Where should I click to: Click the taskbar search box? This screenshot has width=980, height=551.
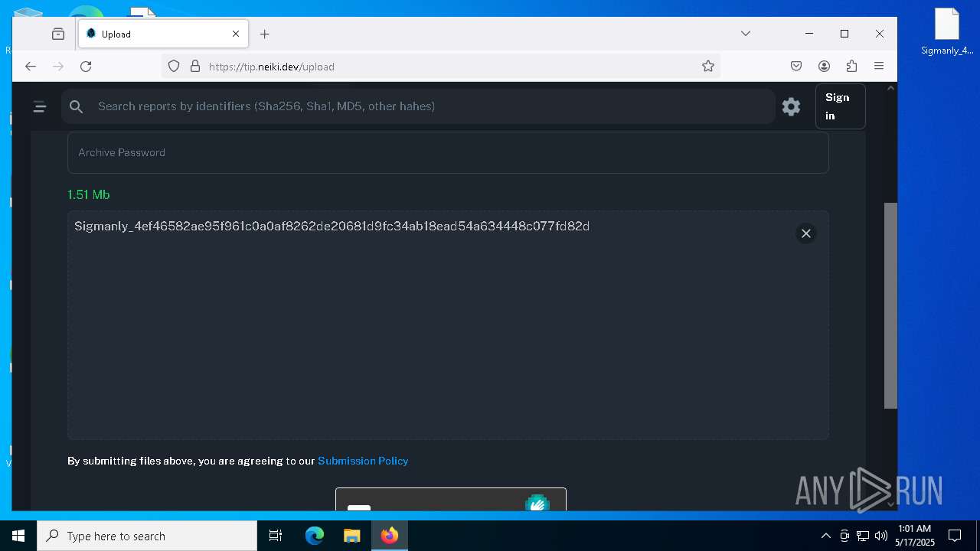(147, 536)
